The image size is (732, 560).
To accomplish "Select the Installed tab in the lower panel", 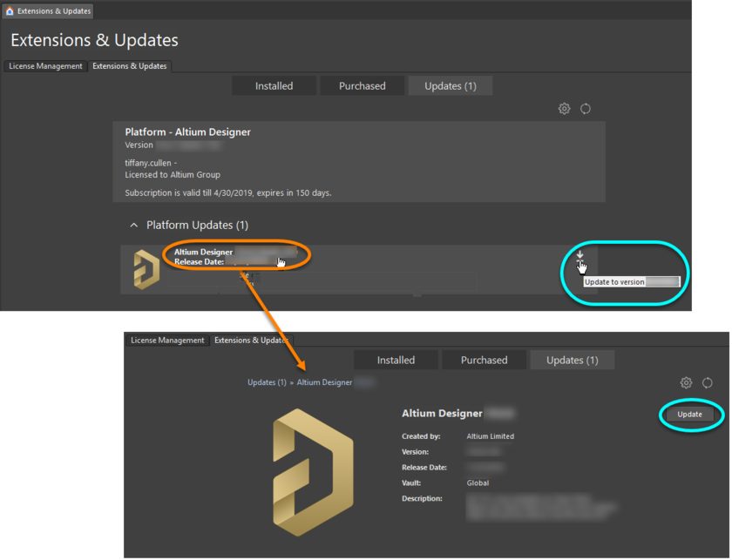I will point(396,359).
